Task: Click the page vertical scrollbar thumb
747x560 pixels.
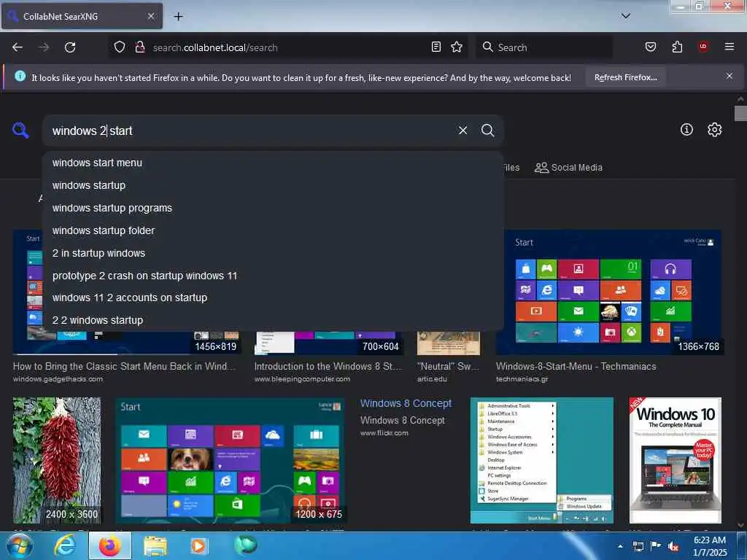Action: pyautogui.click(x=740, y=114)
